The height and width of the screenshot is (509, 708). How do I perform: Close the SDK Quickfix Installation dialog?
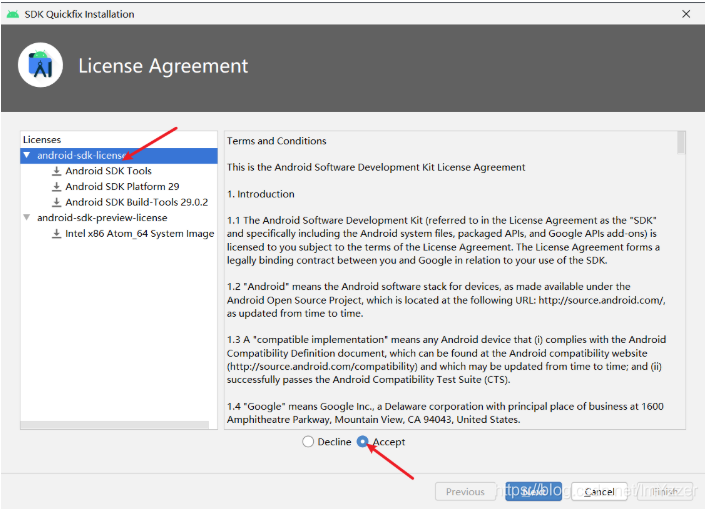(x=686, y=14)
